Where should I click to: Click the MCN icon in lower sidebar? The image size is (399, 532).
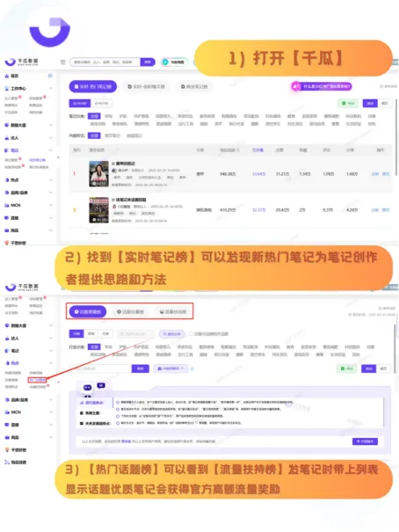point(6,412)
